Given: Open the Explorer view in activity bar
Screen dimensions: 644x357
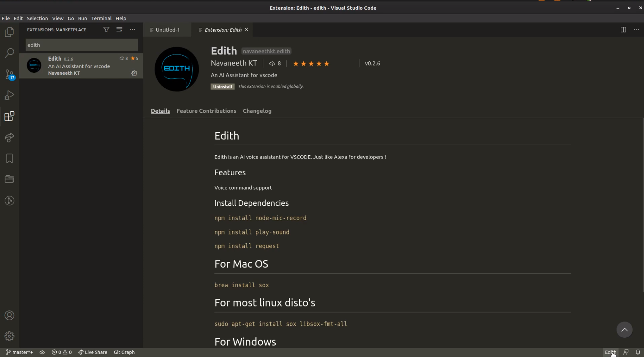Looking at the screenshot, I should [10, 32].
